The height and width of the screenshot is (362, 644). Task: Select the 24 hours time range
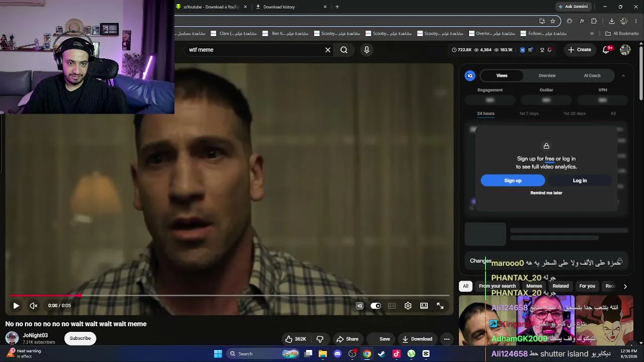[x=486, y=114]
